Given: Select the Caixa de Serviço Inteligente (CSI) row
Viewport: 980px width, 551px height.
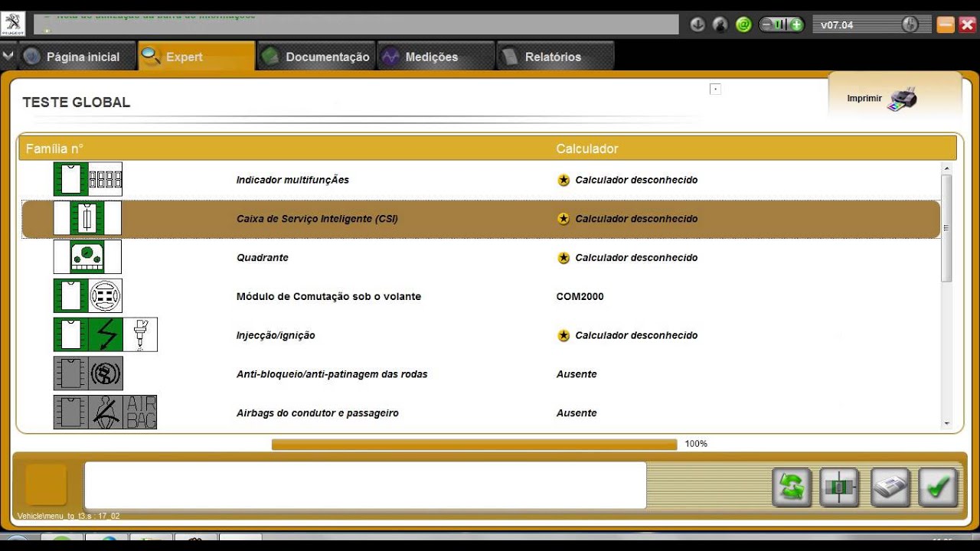Looking at the screenshot, I should tap(481, 219).
